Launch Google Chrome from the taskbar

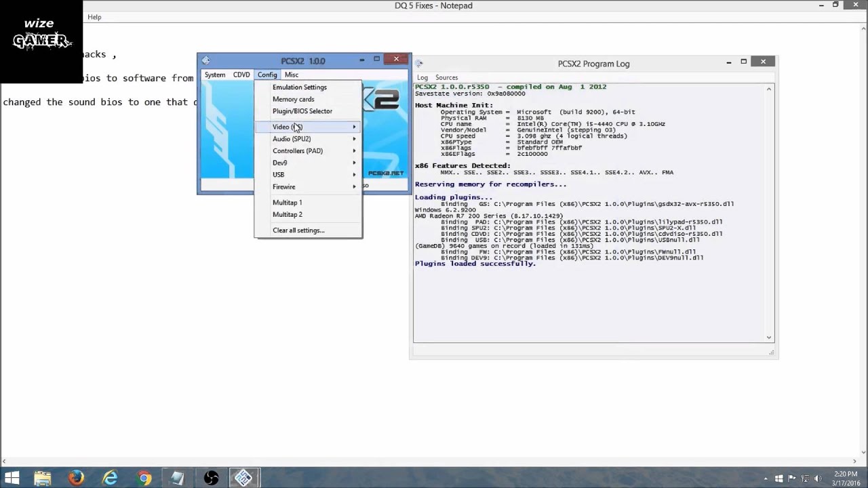pos(144,478)
